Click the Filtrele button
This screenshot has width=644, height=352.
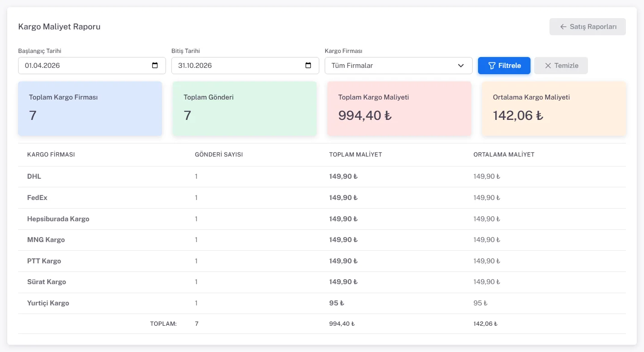tap(504, 66)
